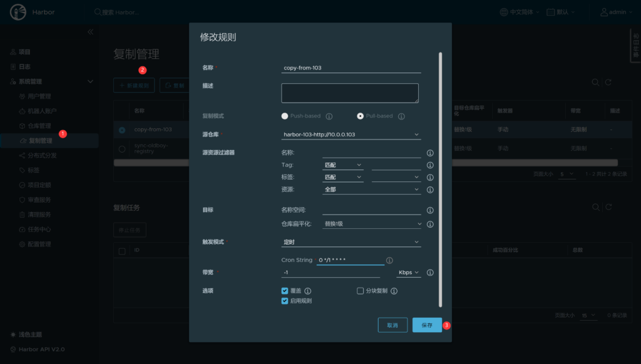
Task: Show info for the 标签 filter row
Action: 430,177
